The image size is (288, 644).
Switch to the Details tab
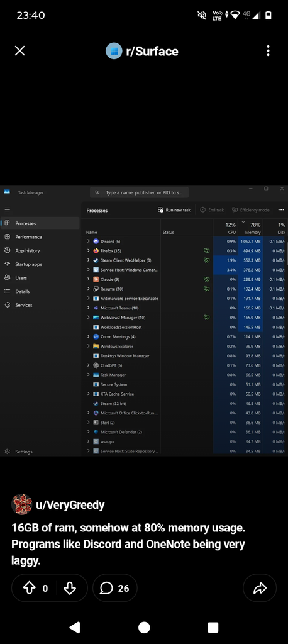(x=40, y=291)
